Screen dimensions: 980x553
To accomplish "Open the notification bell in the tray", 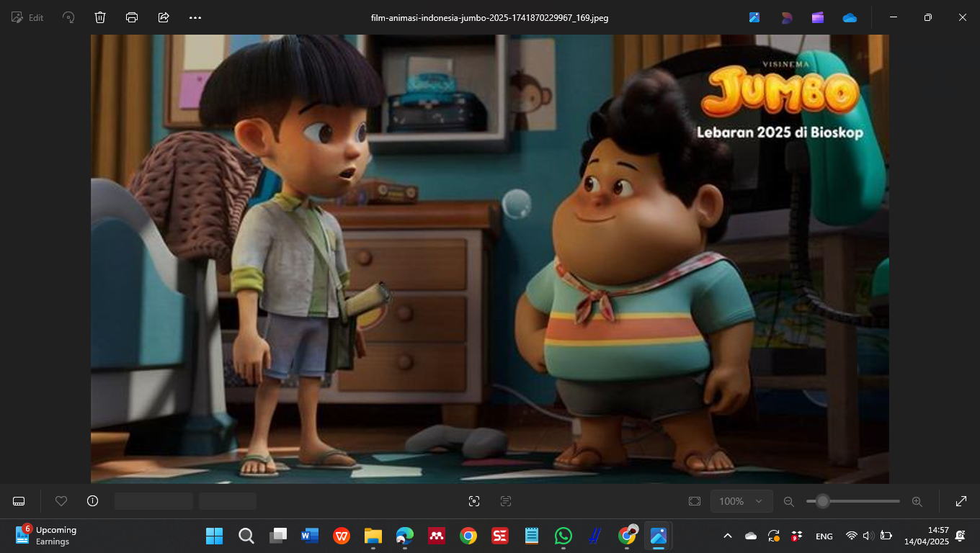I will pos(961,536).
